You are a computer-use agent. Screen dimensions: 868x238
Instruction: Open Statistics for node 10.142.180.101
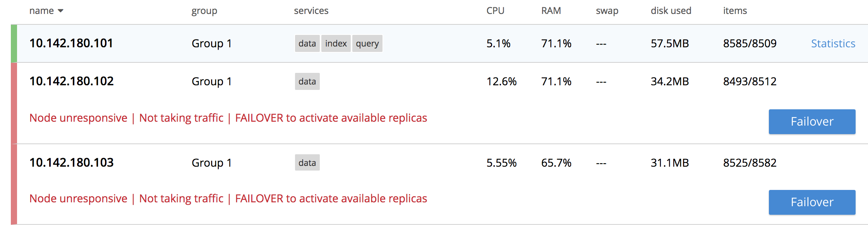(x=833, y=43)
